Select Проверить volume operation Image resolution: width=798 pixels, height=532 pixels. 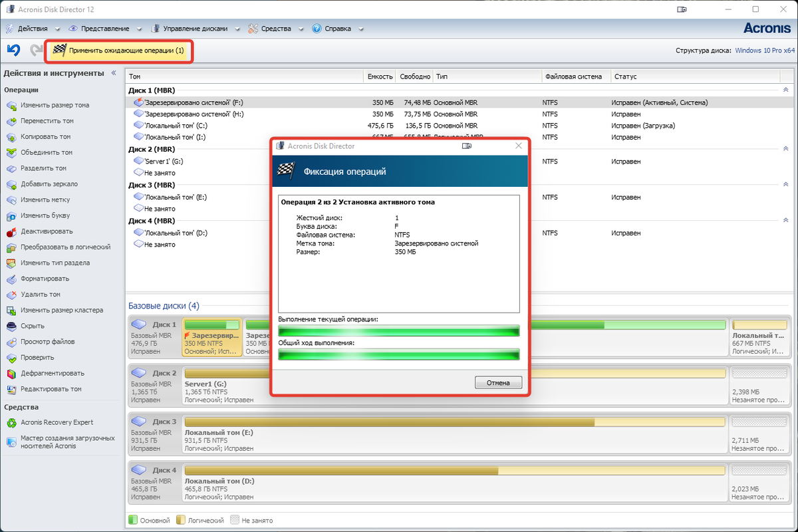(37, 357)
